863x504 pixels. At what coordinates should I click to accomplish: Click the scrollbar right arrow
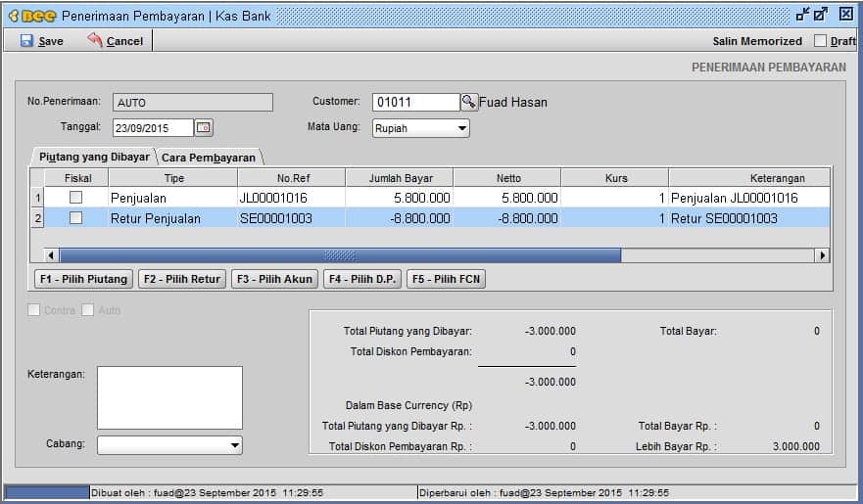coord(822,255)
